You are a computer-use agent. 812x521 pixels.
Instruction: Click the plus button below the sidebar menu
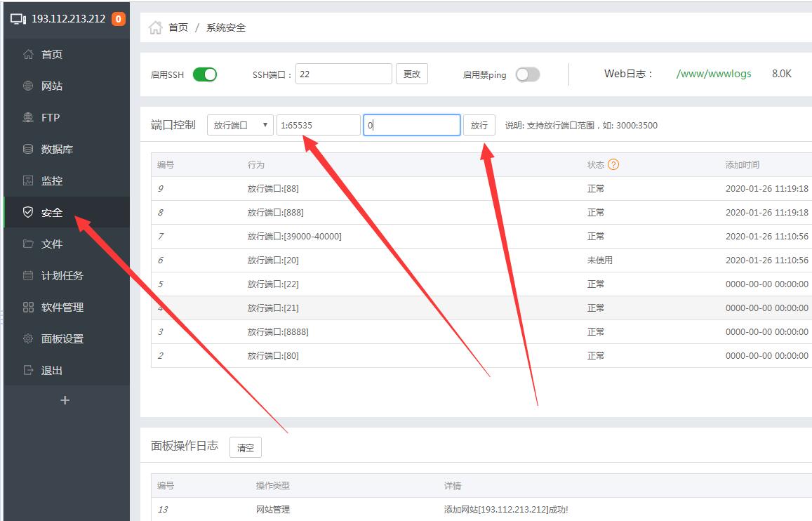65,400
